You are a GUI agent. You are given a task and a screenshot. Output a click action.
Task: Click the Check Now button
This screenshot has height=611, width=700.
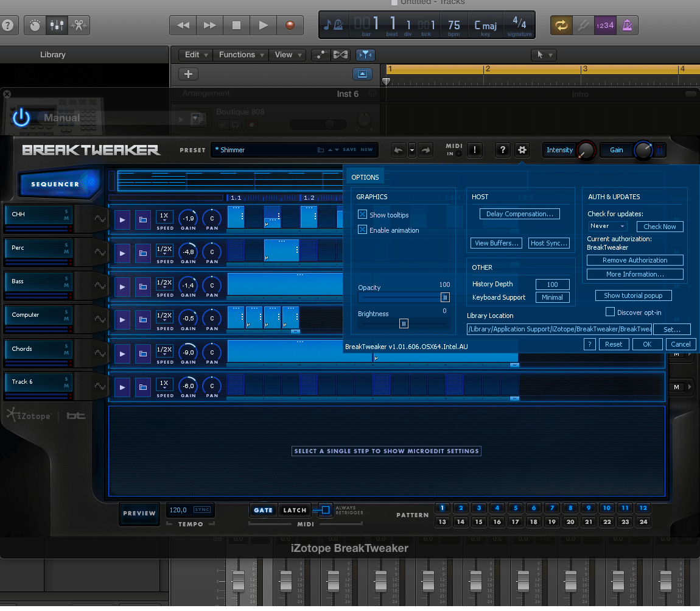coord(660,227)
